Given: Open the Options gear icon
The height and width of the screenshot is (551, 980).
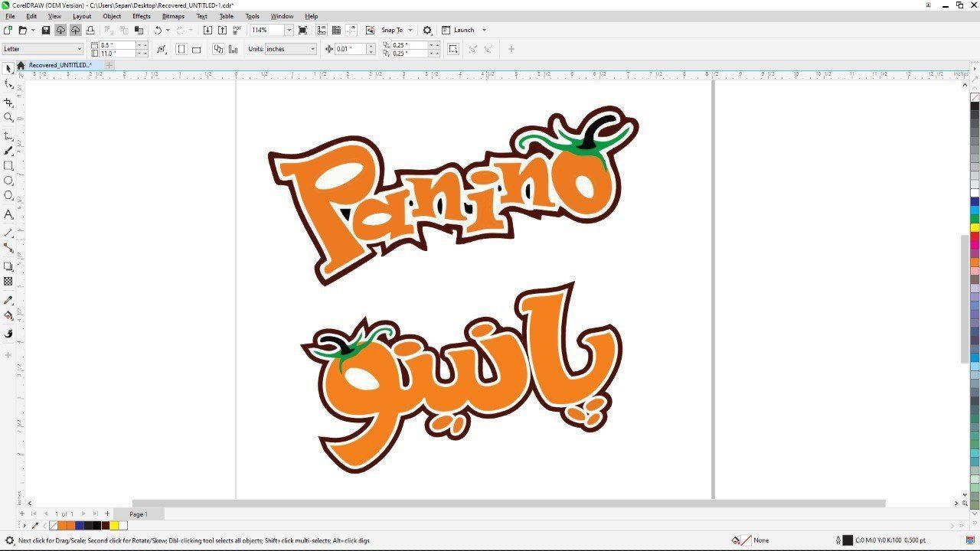Looking at the screenshot, I should coord(427,30).
